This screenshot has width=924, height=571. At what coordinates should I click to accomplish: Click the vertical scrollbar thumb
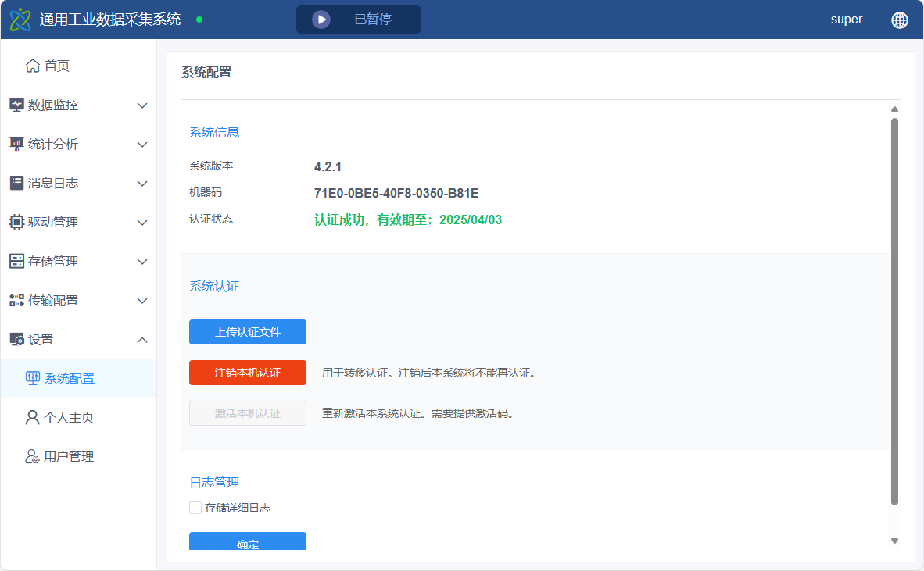(x=894, y=312)
